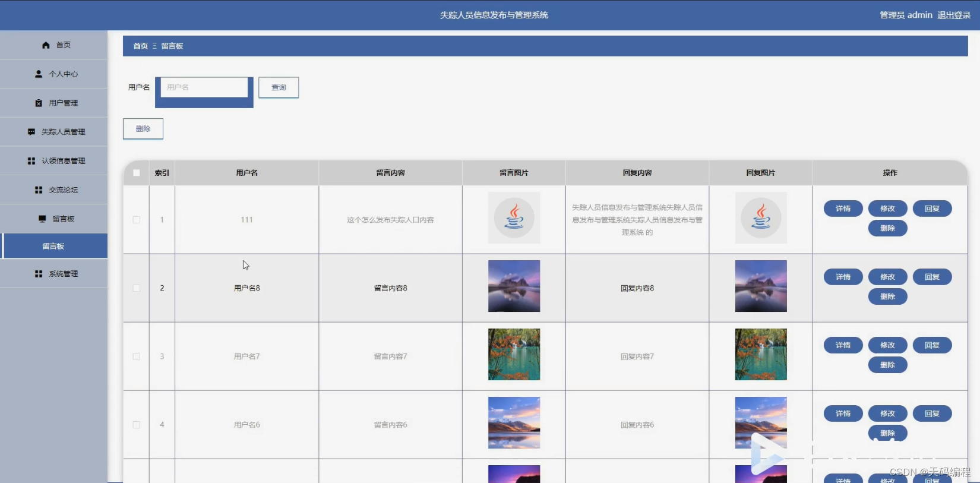Click 回复 button for 用户名6
Screen dimensions: 980x483
pyautogui.click(x=932, y=413)
